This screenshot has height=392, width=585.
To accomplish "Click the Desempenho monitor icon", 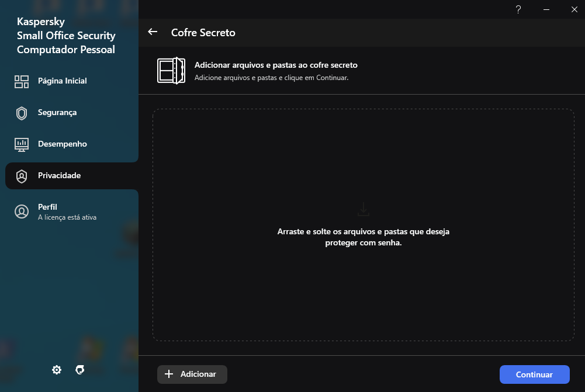I will coord(22,144).
